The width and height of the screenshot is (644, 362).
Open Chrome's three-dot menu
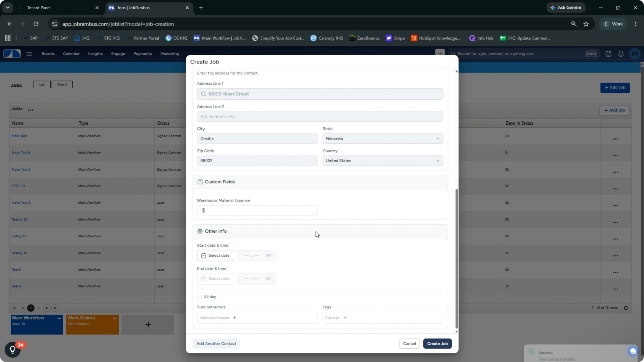636,24
